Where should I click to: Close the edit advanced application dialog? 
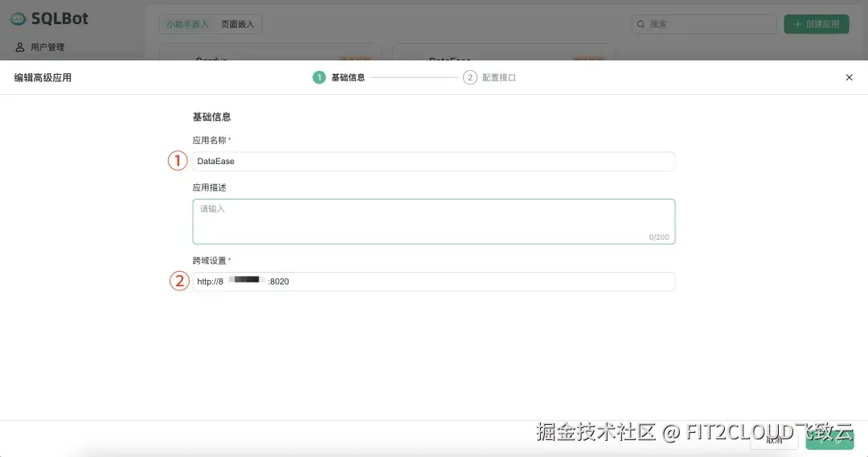pos(849,77)
